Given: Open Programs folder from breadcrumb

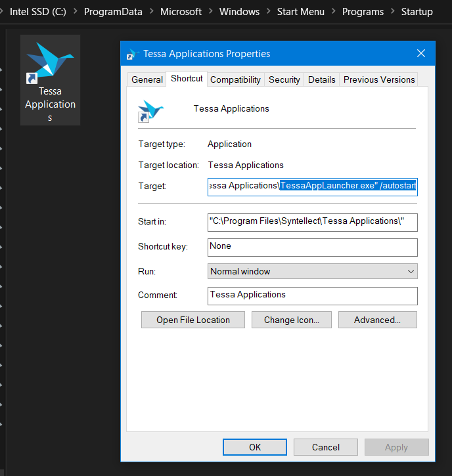Looking at the screenshot, I should [x=363, y=12].
